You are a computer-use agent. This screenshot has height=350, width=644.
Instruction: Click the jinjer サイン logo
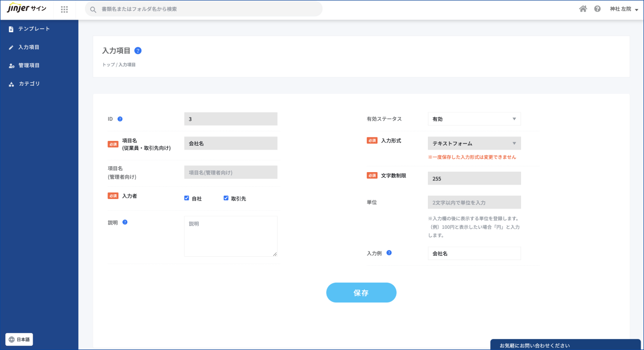tap(27, 9)
